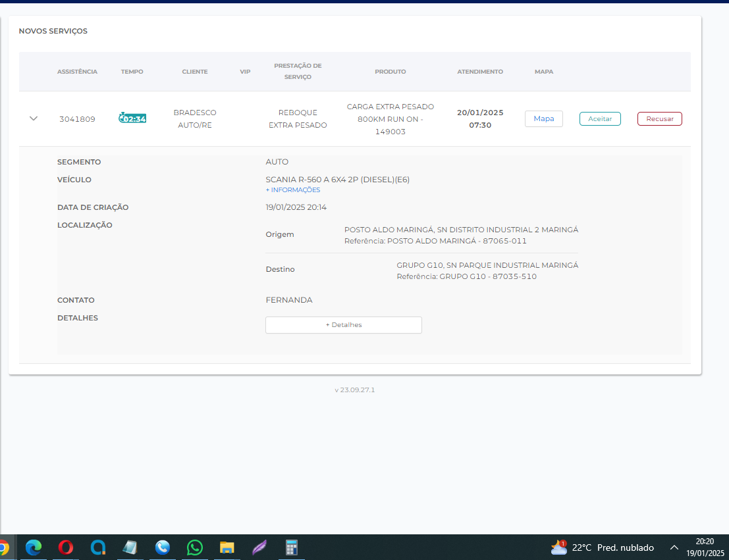Open WhatsApp from the taskbar
729x560 pixels.
pos(195,547)
